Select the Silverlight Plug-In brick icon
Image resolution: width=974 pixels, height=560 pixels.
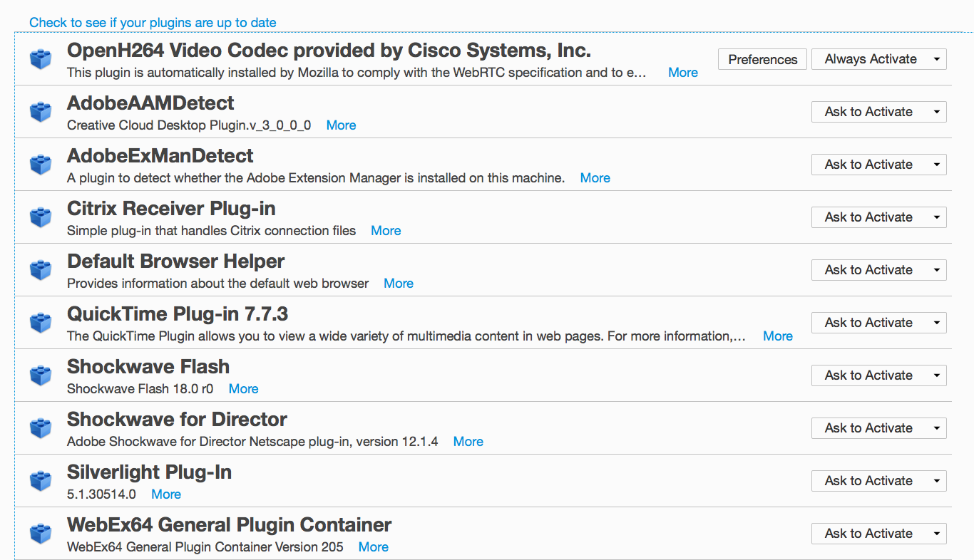(41, 481)
